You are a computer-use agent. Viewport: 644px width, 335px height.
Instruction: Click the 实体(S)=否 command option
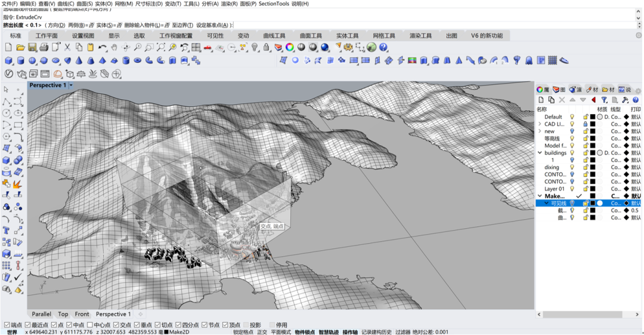tap(109, 25)
